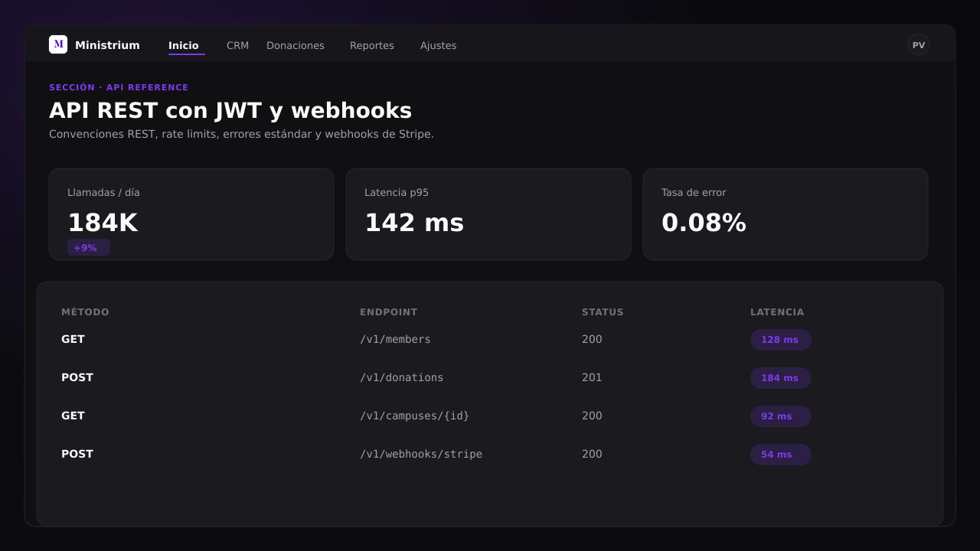Select the Tasa de error value 0.08%
This screenshot has width=980, height=551.
pos(704,223)
